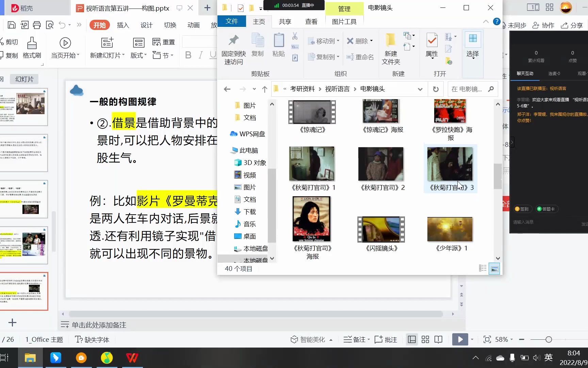
Task: Go up one folder level in Explorer
Action: (x=264, y=89)
